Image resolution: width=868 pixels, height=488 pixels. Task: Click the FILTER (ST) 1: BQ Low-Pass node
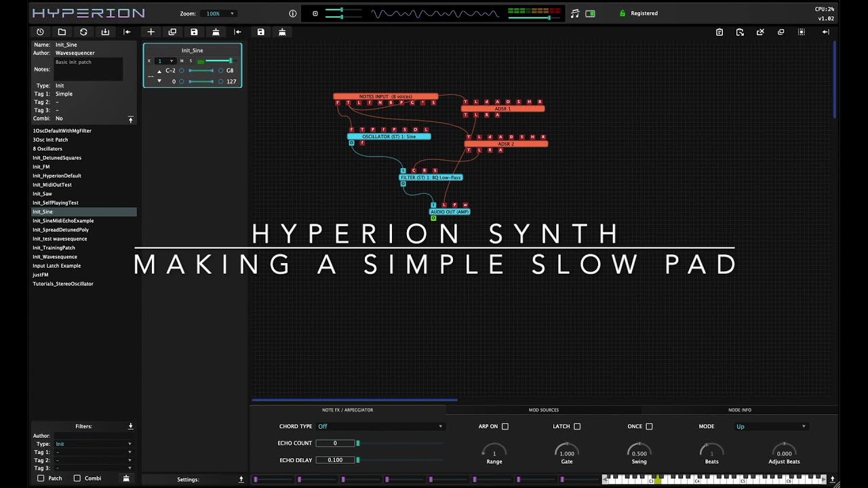click(x=431, y=178)
